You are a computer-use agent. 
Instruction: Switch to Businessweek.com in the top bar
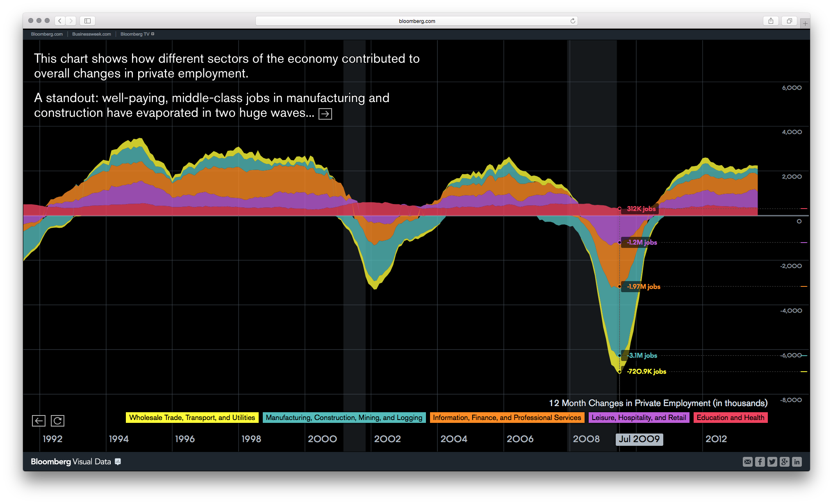(x=91, y=34)
